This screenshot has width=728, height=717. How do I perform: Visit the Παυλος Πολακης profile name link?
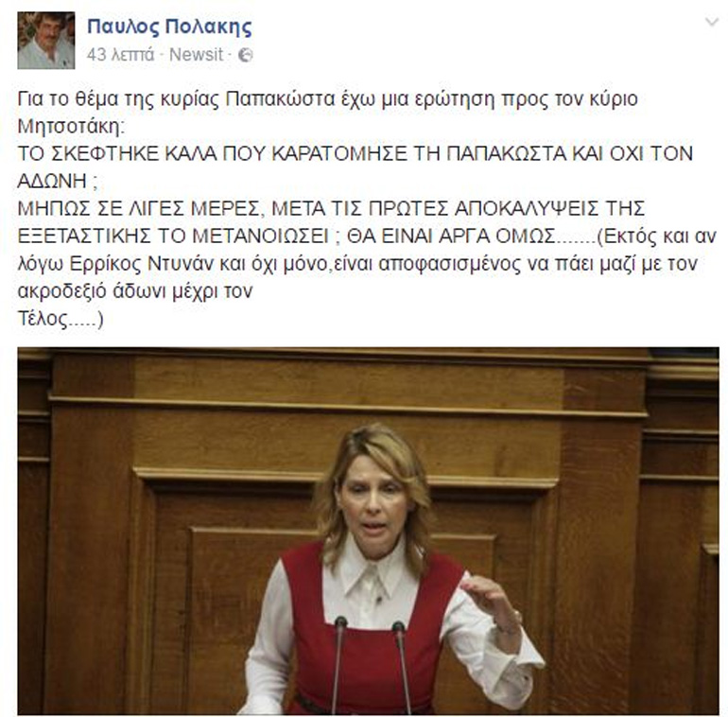(x=169, y=26)
